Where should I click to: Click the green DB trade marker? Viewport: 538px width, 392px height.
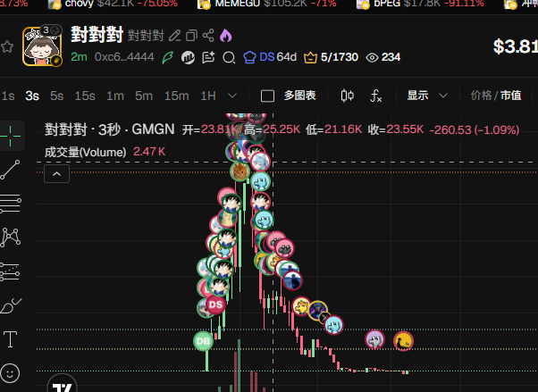[203, 341]
